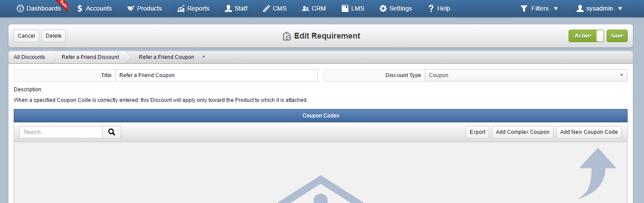Click the magnifying glass search button
Viewport: 644px width, 203px height.
click(x=112, y=132)
